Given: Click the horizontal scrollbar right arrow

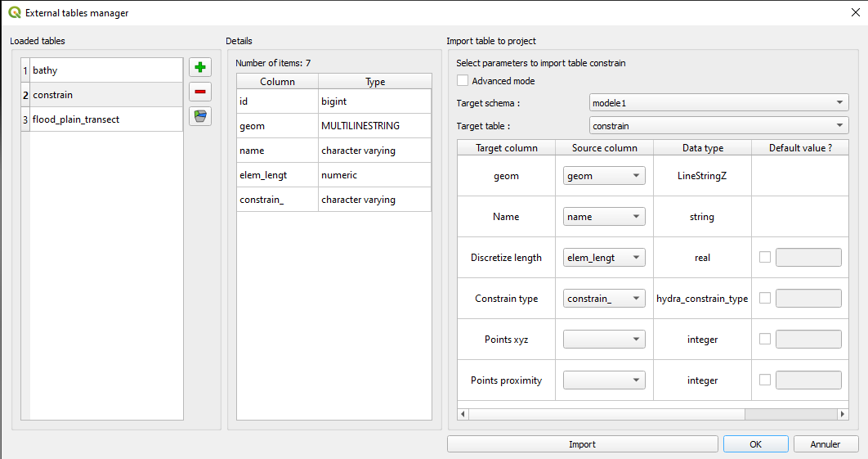Looking at the screenshot, I should pyautogui.click(x=843, y=414).
